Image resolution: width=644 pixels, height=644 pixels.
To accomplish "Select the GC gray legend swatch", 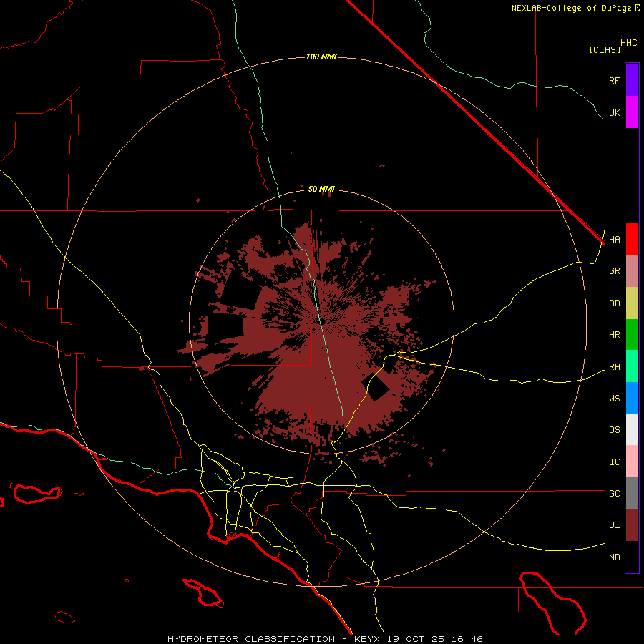I will 632,493.
